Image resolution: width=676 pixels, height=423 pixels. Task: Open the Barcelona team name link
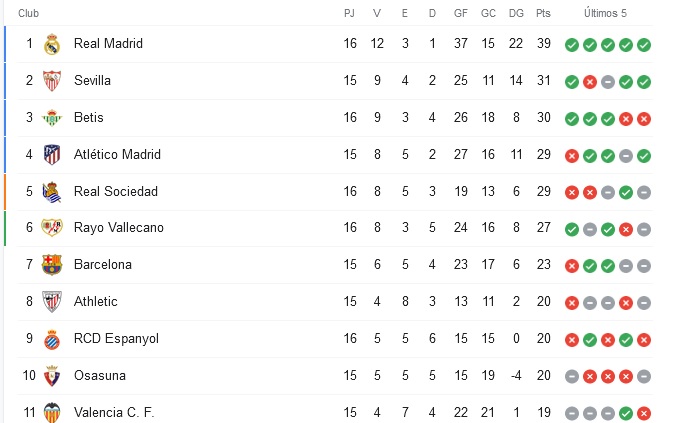point(102,265)
